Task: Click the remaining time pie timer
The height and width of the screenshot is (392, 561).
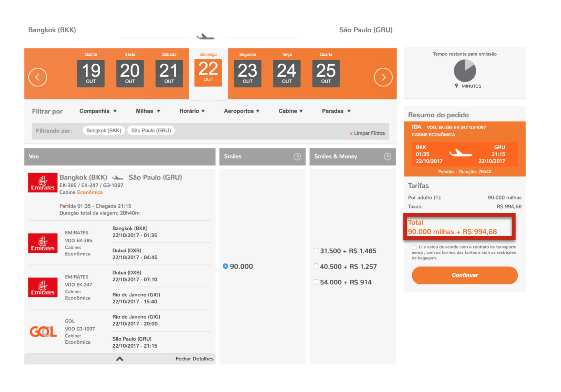Action: coord(465,71)
